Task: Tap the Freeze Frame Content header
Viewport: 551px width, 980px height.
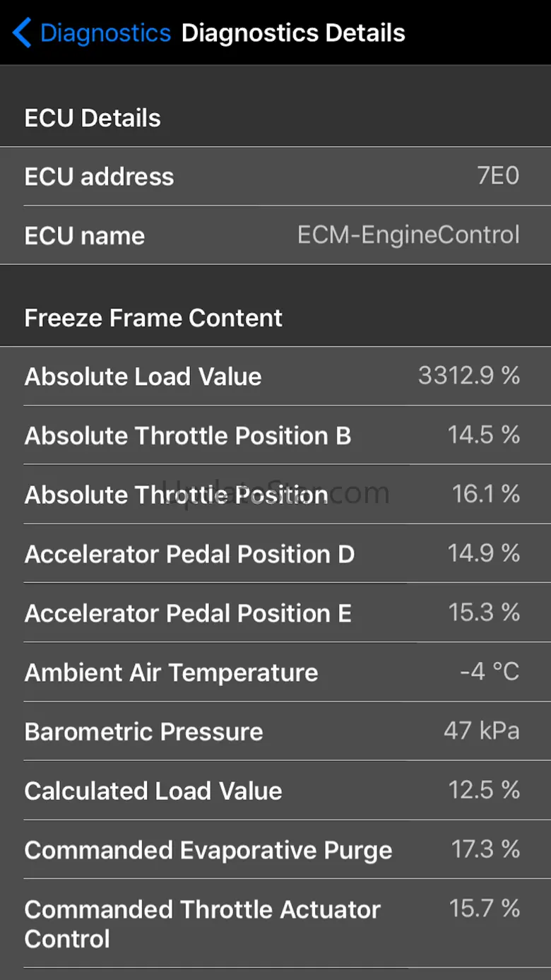Action: tap(153, 318)
